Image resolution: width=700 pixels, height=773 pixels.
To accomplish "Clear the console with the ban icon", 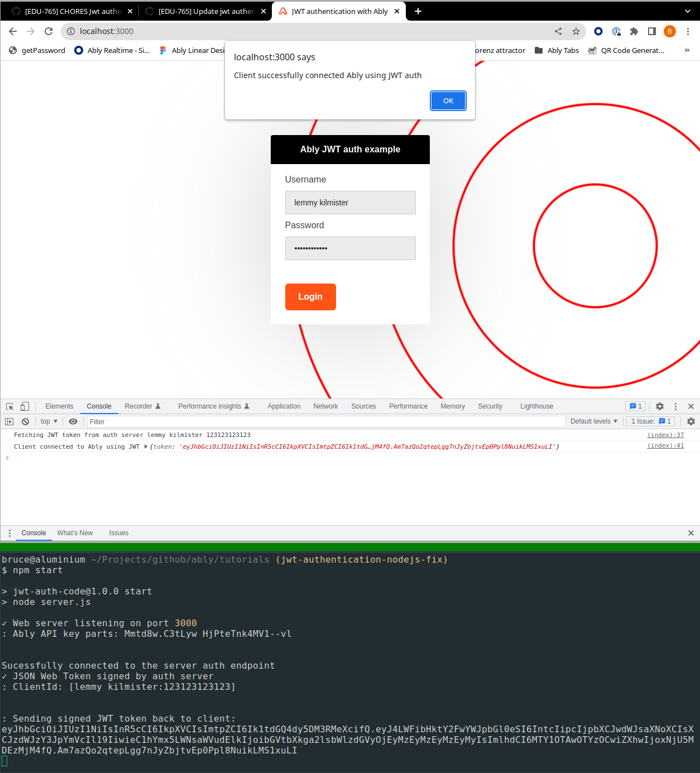I will 25,421.
